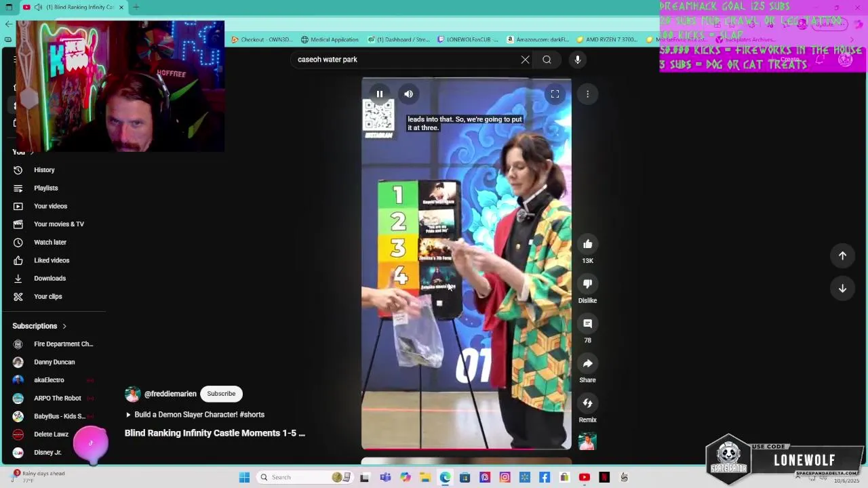Open Your movies & TV
This screenshot has width=868, height=488.
tap(59, 224)
